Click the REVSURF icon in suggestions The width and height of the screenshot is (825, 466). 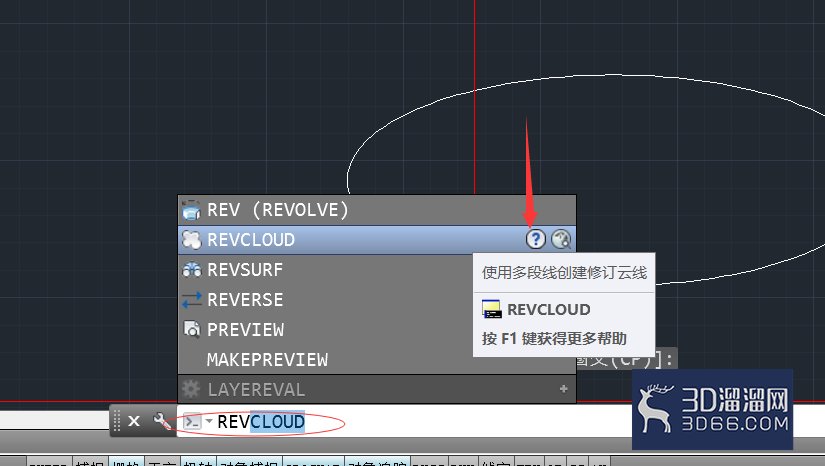[x=192, y=270]
